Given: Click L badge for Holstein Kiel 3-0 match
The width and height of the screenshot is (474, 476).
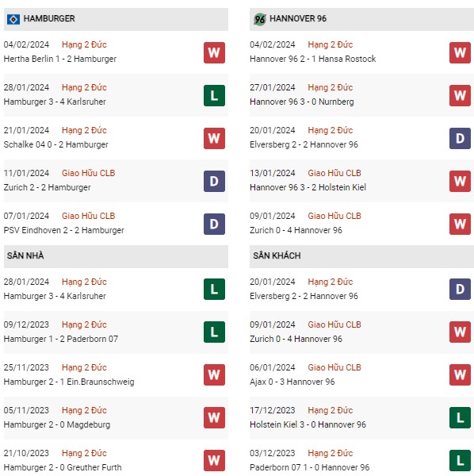Looking at the screenshot, I should tap(460, 417).
